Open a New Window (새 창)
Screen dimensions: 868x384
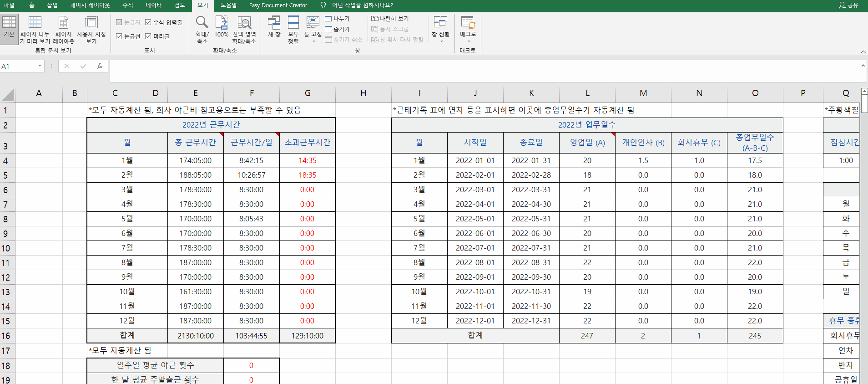274,27
